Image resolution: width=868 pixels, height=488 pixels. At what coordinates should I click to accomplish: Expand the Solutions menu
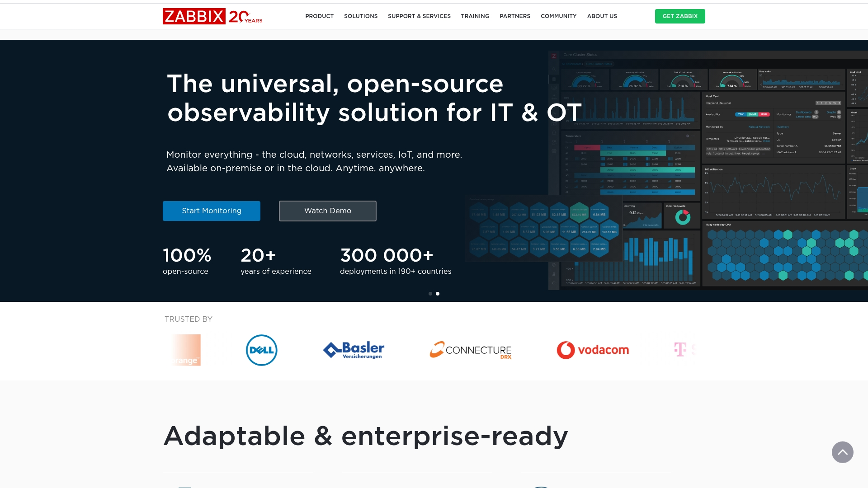click(x=360, y=16)
